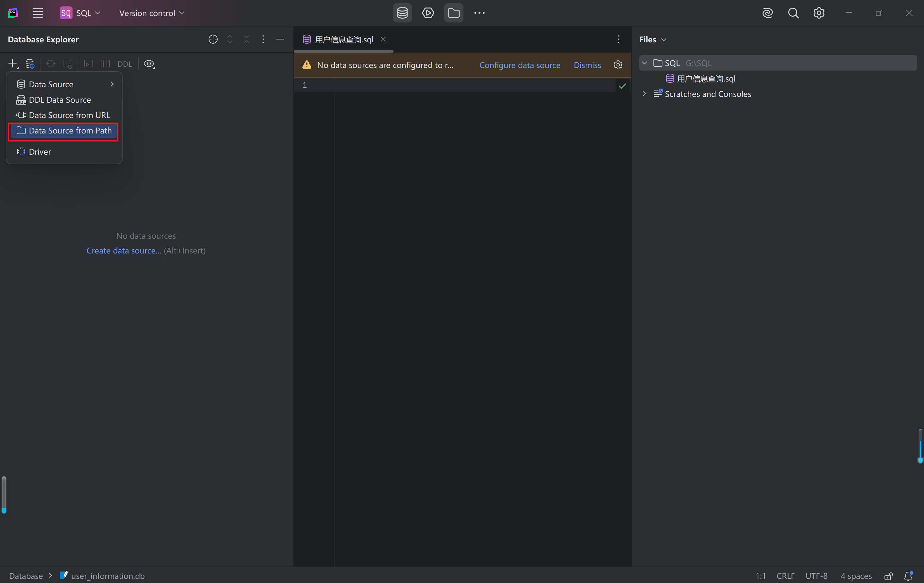
Task: Toggle the Database tool window button
Action: [x=402, y=13]
